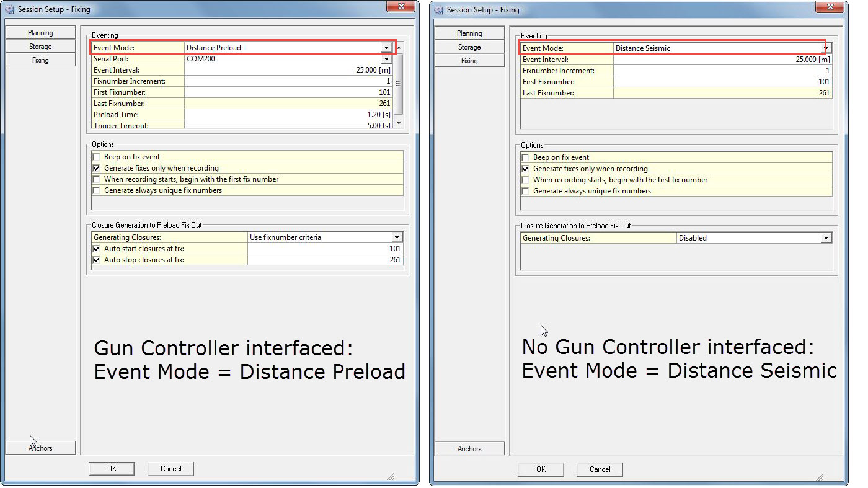868x488 pixels.
Task: Select the Storage tab in right dialog
Action: tap(469, 47)
